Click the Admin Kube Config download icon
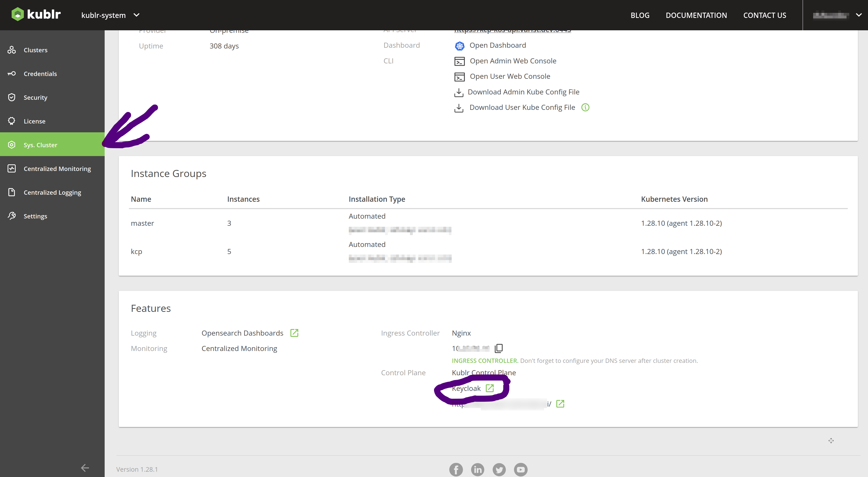Image resolution: width=868 pixels, height=477 pixels. (459, 93)
